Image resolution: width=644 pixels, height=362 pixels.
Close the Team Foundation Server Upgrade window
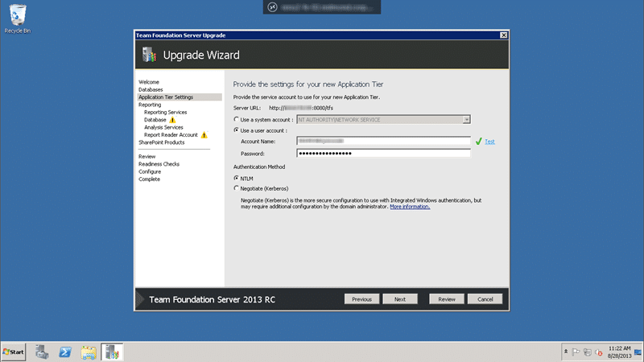[x=504, y=35]
